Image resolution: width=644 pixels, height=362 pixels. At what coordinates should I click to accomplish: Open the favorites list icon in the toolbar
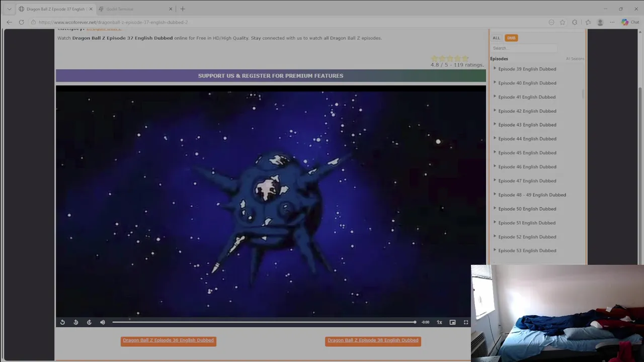pyautogui.click(x=588, y=22)
